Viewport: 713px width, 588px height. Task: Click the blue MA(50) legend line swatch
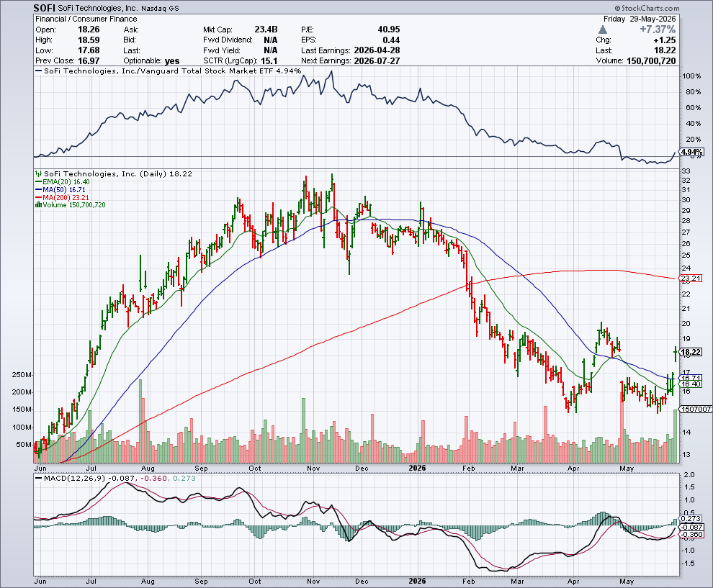coord(39,189)
